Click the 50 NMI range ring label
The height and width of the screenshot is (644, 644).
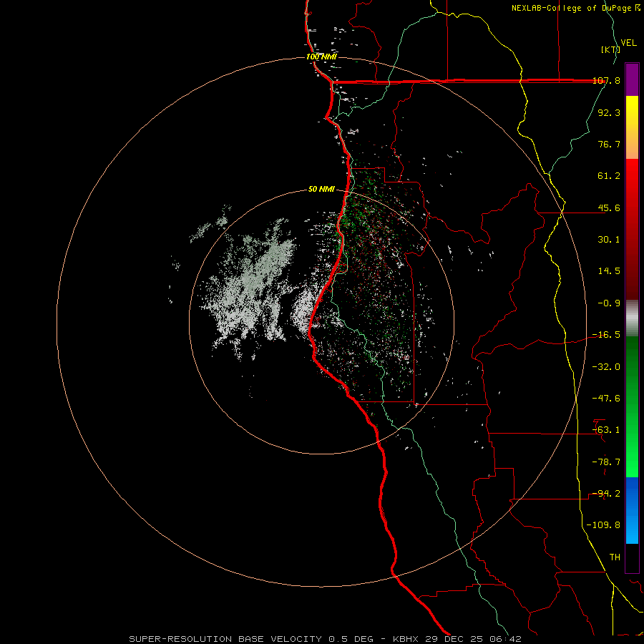click(321, 190)
